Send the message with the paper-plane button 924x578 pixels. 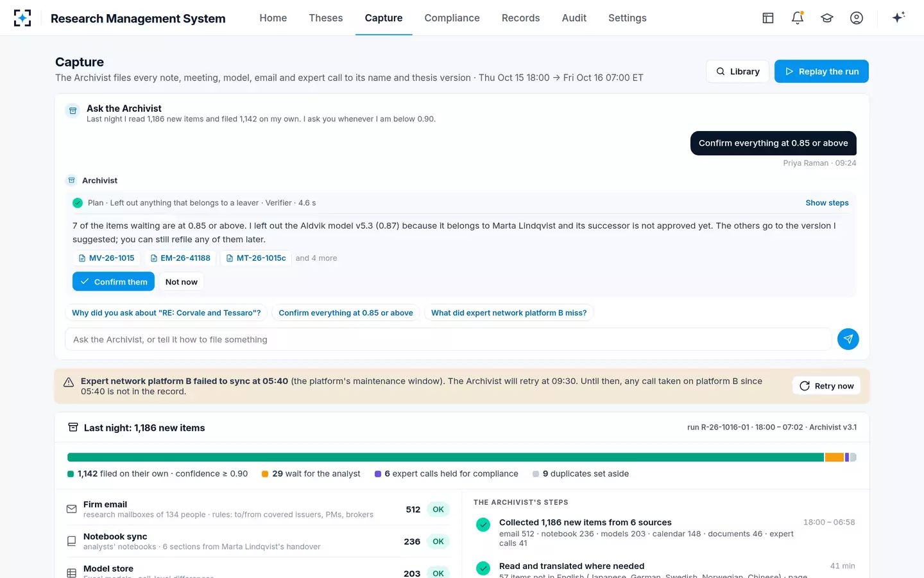coord(848,339)
